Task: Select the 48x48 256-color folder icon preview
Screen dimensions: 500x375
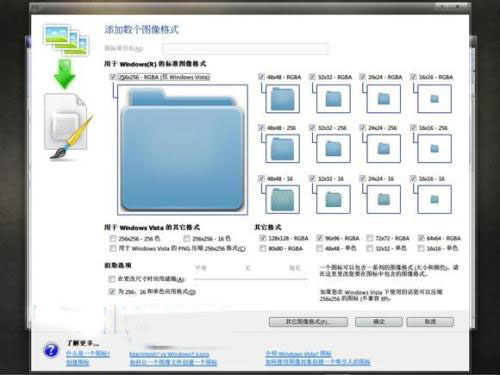Action: [x=283, y=149]
